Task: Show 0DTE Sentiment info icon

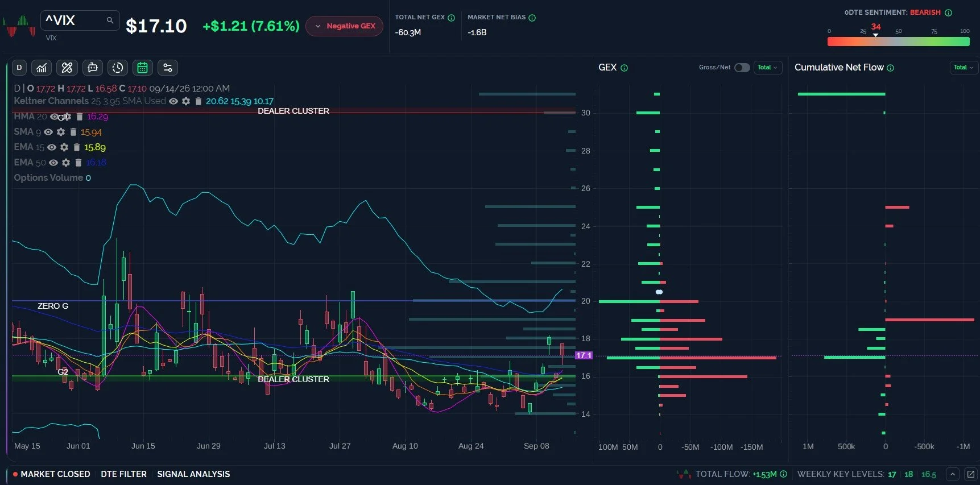Action: [x=948, y=13]
